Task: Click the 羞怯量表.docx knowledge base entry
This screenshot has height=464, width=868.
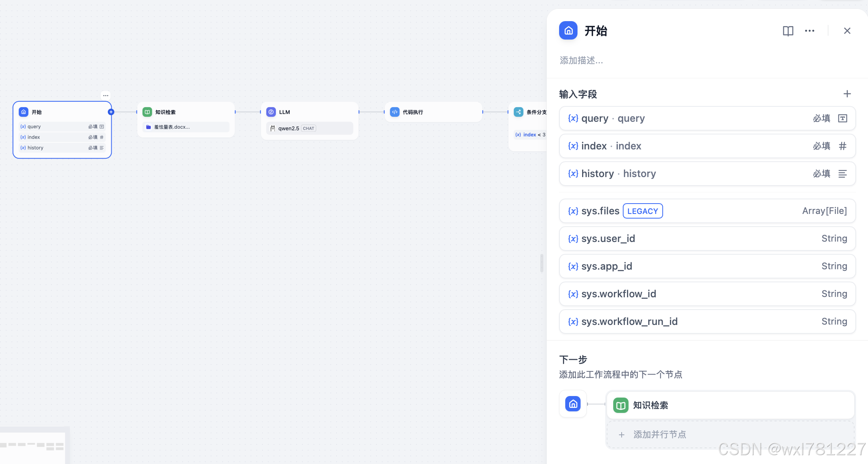Action: click(x=186, y=127)
